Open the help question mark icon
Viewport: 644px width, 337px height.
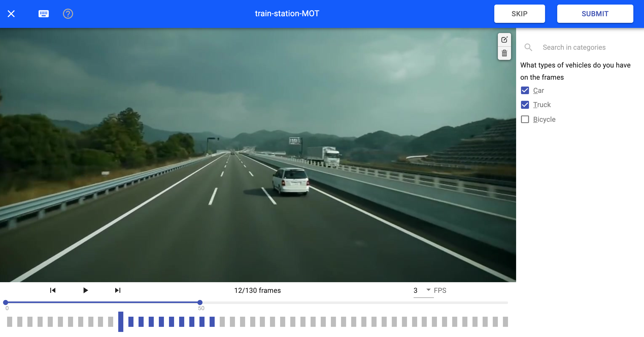click(x=68, y=14)
